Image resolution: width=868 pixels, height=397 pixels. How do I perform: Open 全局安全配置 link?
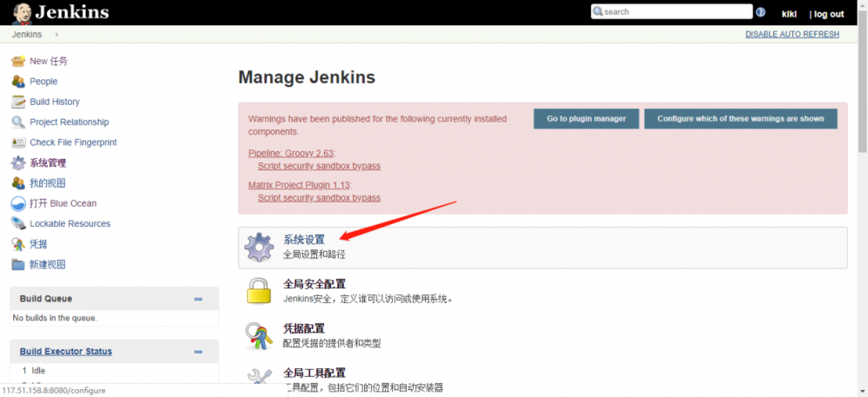(315, 285)
